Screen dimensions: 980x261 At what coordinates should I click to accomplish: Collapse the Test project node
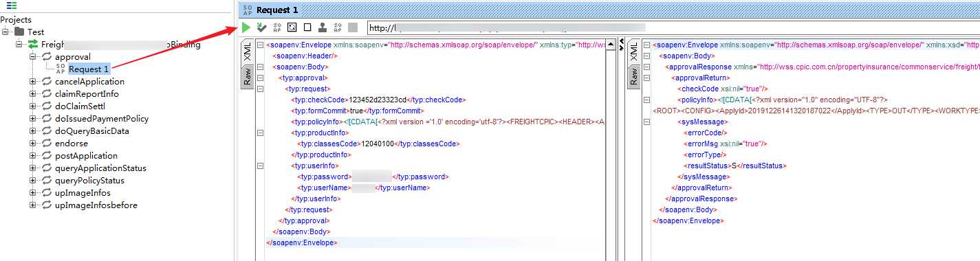pyautogui.click(x=6, y=32)
